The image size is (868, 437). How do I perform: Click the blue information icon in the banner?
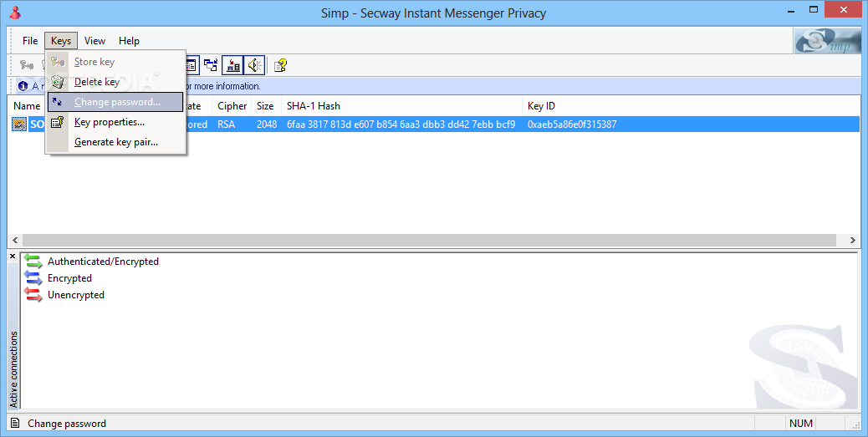click(x=23, y=86)
